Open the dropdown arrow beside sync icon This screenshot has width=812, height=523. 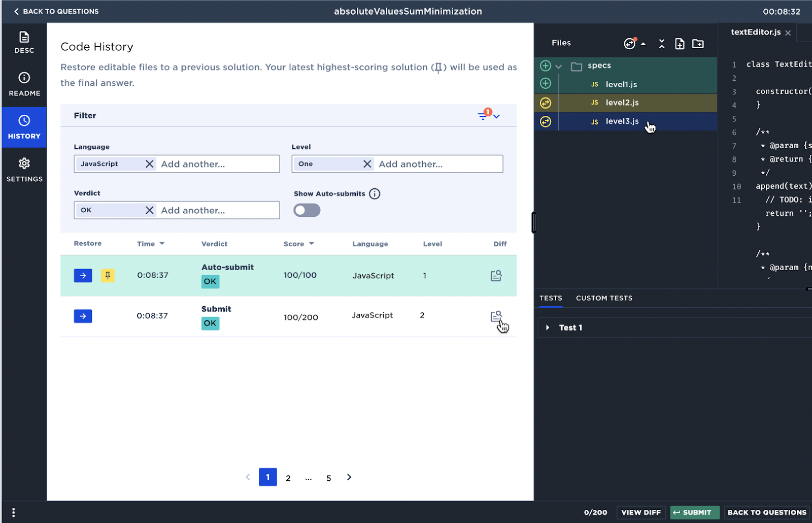click(x=644, y=44)
